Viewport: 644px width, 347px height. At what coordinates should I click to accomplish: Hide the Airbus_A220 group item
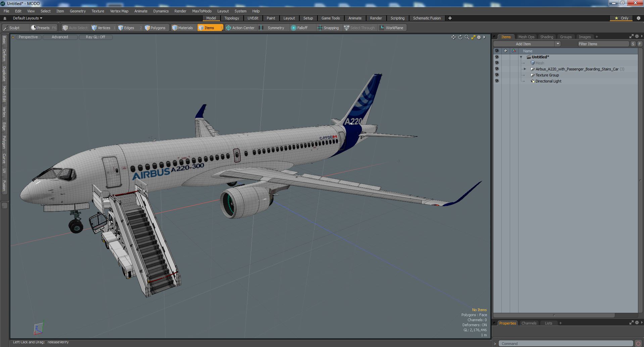pos(497,69)
